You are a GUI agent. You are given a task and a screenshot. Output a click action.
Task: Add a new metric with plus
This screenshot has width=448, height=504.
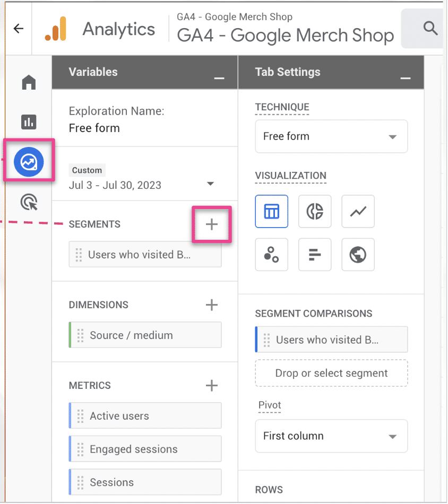212,385
